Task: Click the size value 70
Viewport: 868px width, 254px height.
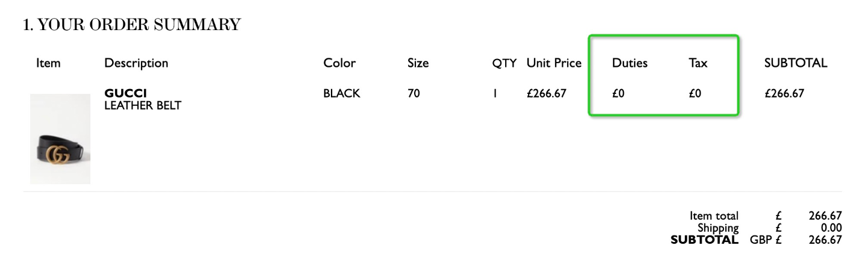Action: point(414,94)
